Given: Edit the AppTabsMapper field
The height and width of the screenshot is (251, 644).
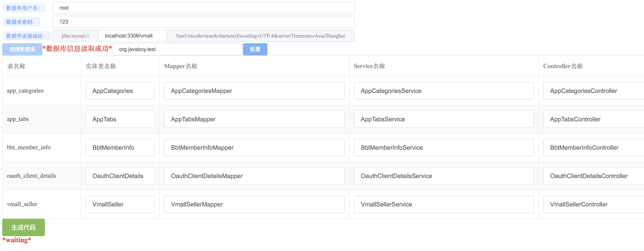Looking at the screenshot, I should pyautogui.click(x=254, y=119).
